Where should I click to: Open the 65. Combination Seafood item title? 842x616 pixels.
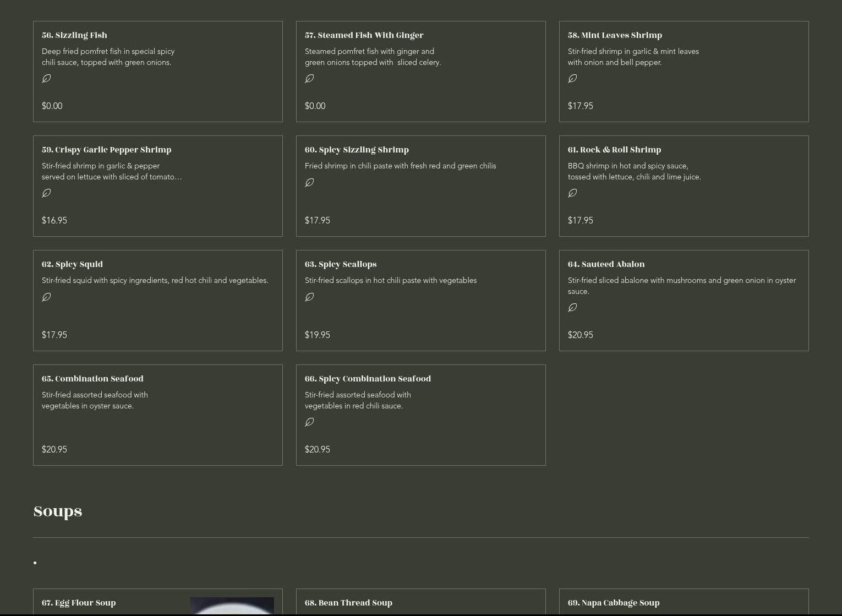(x=92, y=379)
